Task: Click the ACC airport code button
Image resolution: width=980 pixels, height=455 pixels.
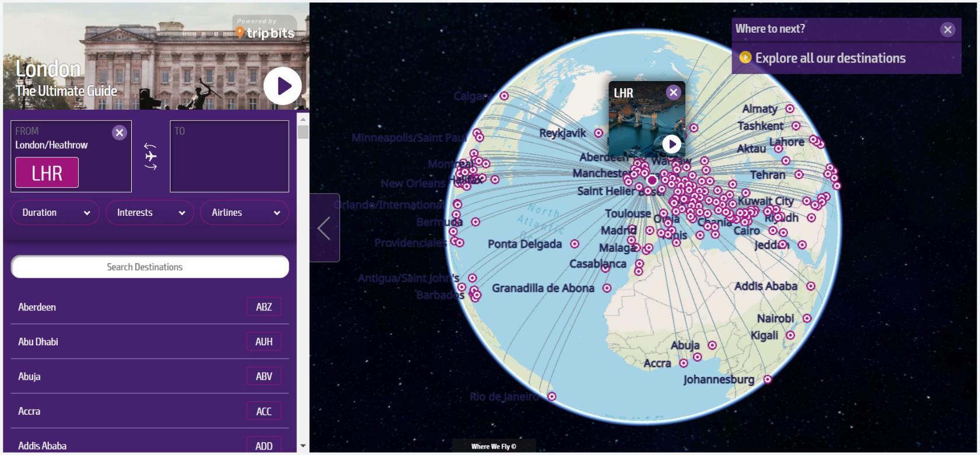Action: point(264,411)
